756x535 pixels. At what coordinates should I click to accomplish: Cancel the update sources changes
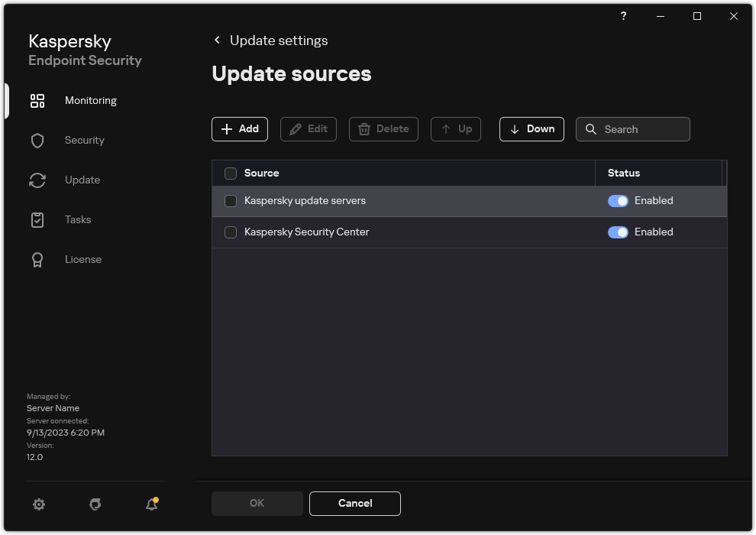pyautogui.click(x=355, y=504)
